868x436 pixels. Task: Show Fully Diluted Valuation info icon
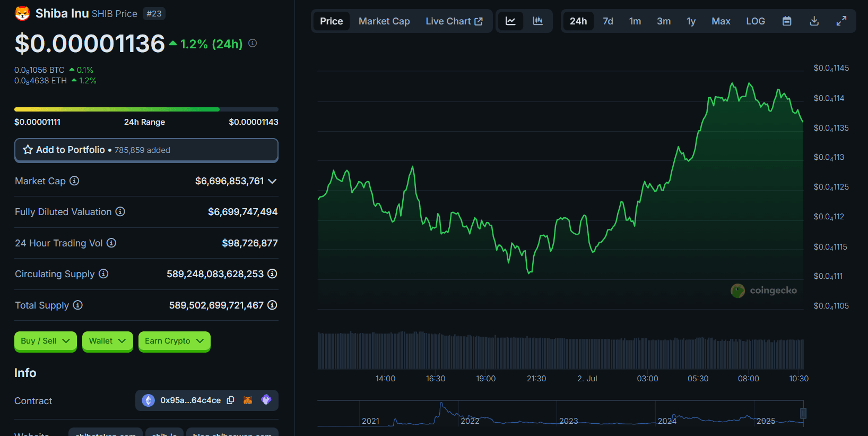coord(120,211)
